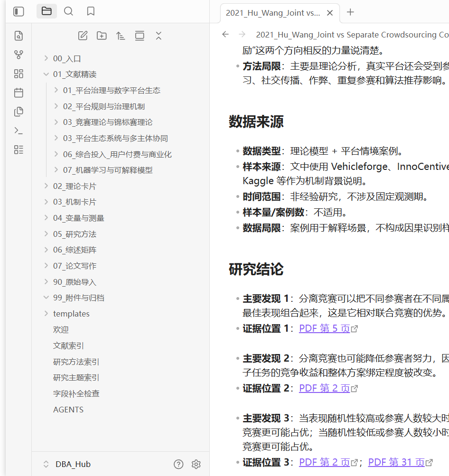
Task: Switch vault via DBA_Hub selector
Action: 68,464
